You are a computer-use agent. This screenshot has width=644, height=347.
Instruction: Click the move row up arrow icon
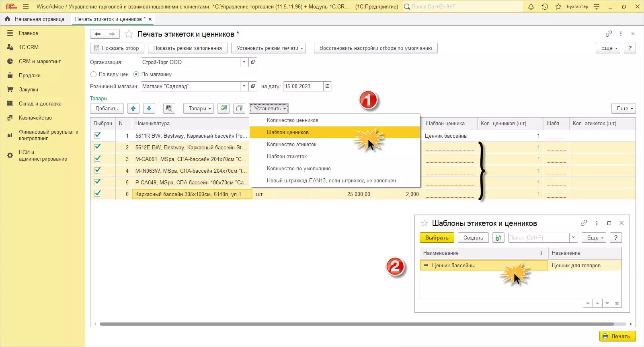133,108
